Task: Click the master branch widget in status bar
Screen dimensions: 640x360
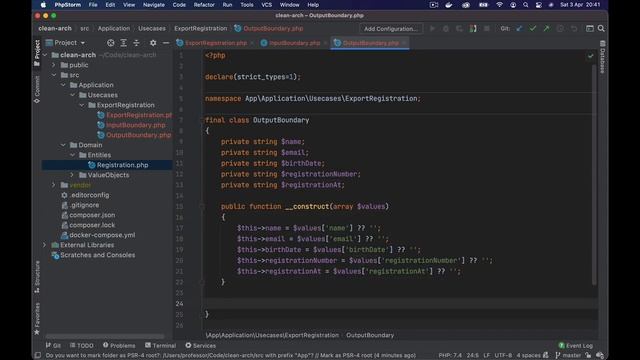Action: [x=568, y=355]
